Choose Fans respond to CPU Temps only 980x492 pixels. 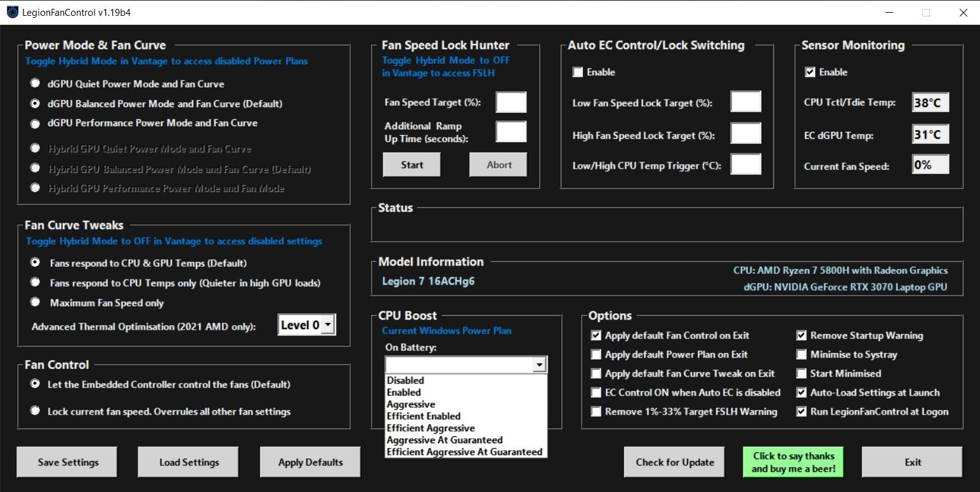coord(35,283)
